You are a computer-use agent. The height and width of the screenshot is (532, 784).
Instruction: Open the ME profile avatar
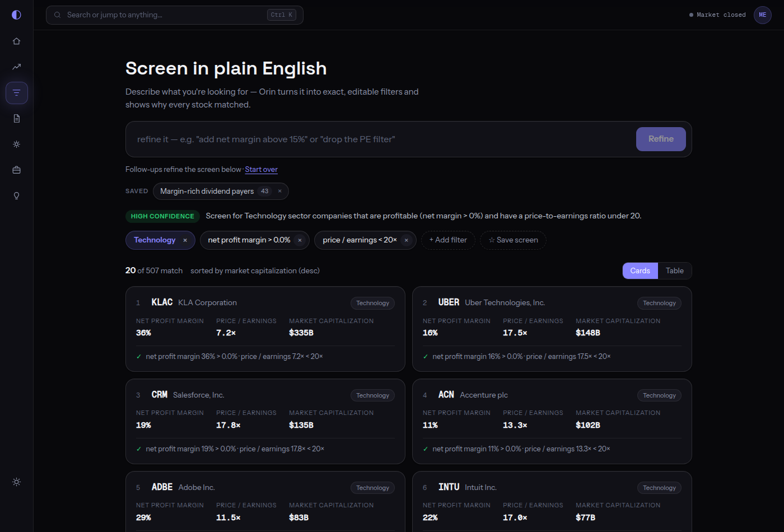[x=762, y=15]
